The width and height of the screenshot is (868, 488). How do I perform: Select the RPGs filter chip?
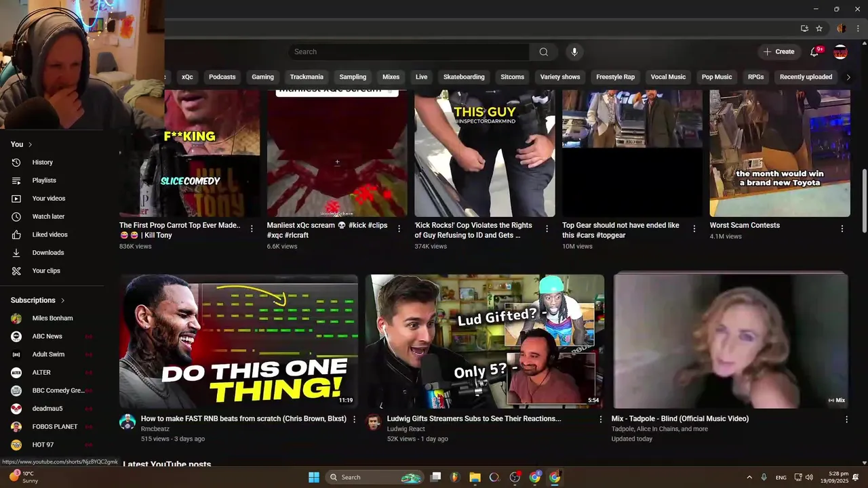pyautogui.click(x=755, y=77)
